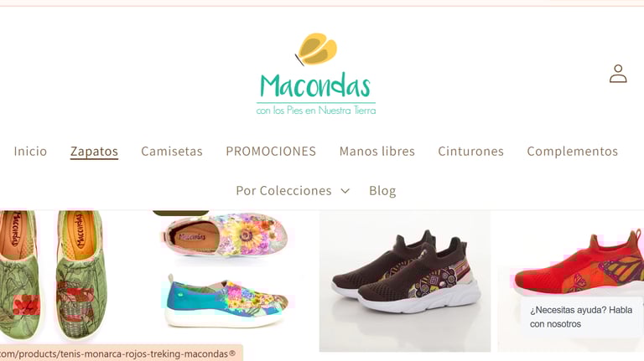This screenshot has height=361, width=644.
Task: Select the Zapatos menu item
Action: [x=94, y=152]
